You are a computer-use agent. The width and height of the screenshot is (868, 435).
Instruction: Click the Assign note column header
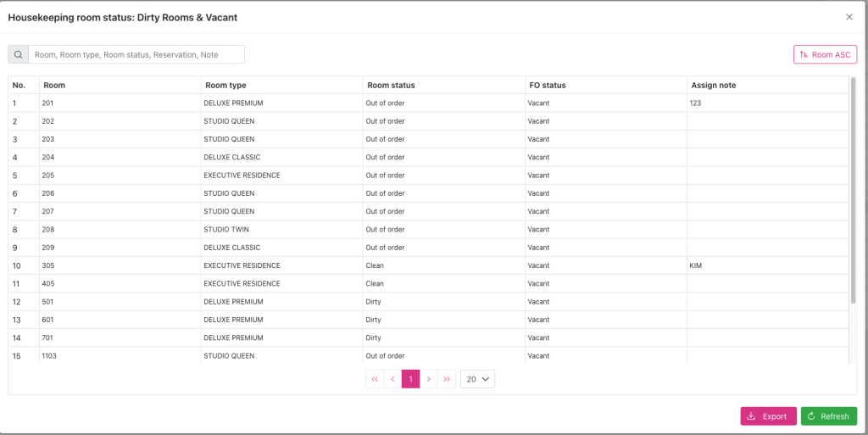713,85
